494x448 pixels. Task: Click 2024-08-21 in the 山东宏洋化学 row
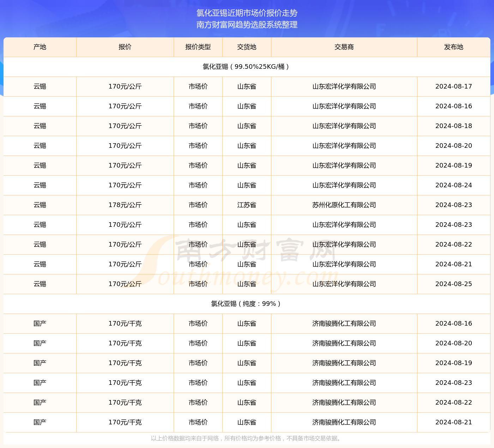pos(454,264)
